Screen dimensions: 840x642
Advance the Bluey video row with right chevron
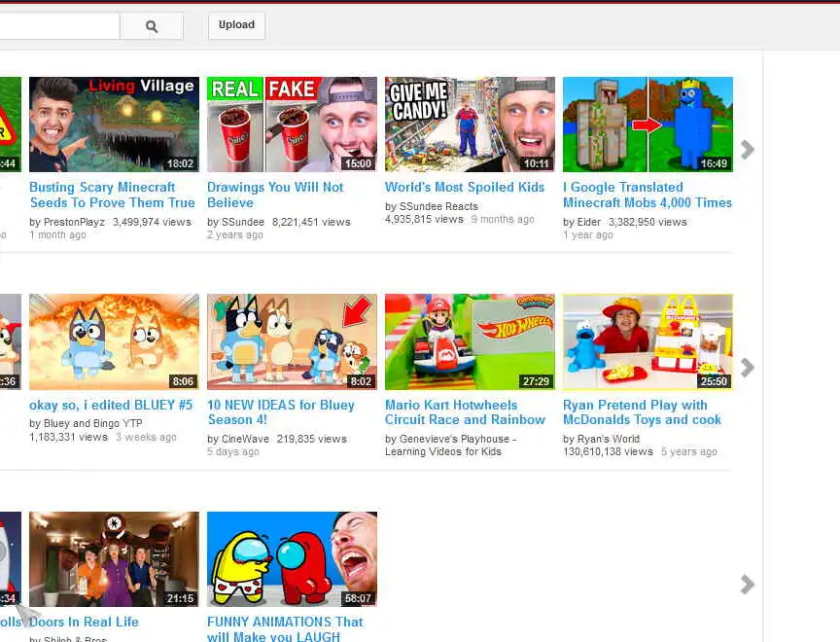click(747, 367)
